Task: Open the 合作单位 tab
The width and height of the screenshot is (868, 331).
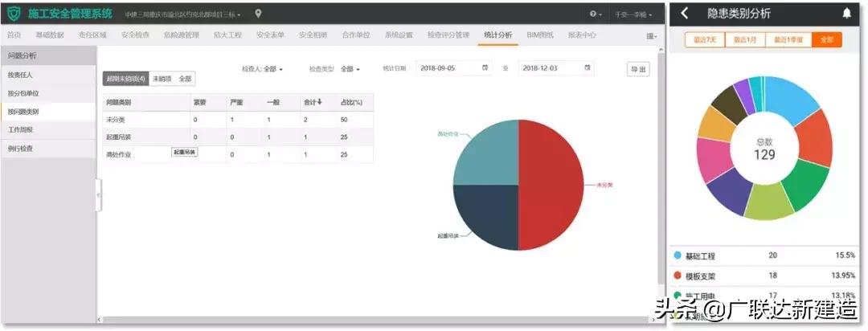Action: click(356, 35)
